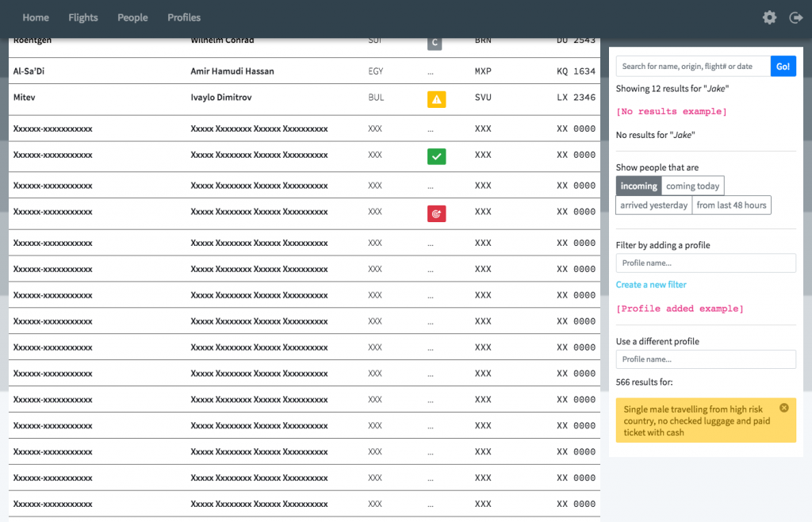The image size is (812, 522).
Task: Toggle the from last 48 hours filter
Action: point(731,205)
